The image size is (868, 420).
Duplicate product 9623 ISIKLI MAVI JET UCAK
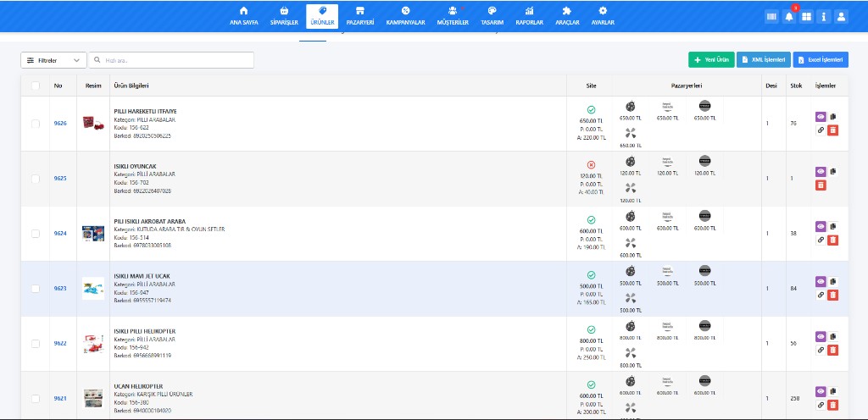pyautogui.click(x=834, y=281)
